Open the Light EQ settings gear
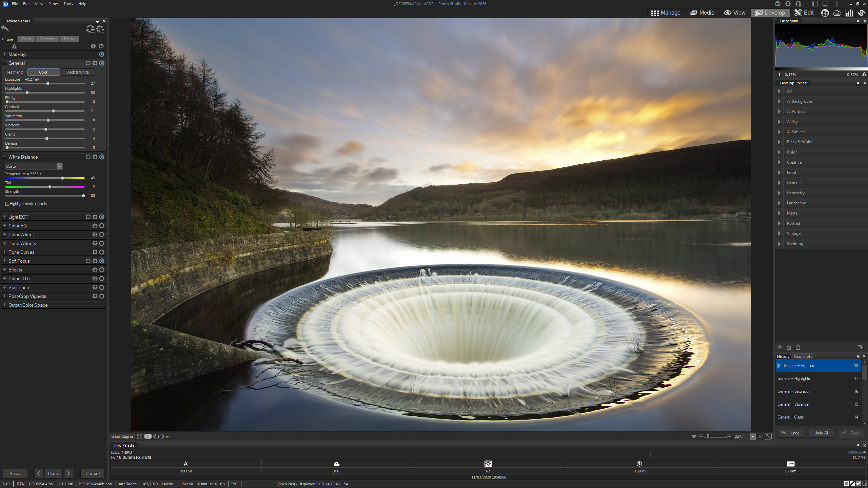The height and width of the screenshot is (488, 868). [x=95, y=217]
